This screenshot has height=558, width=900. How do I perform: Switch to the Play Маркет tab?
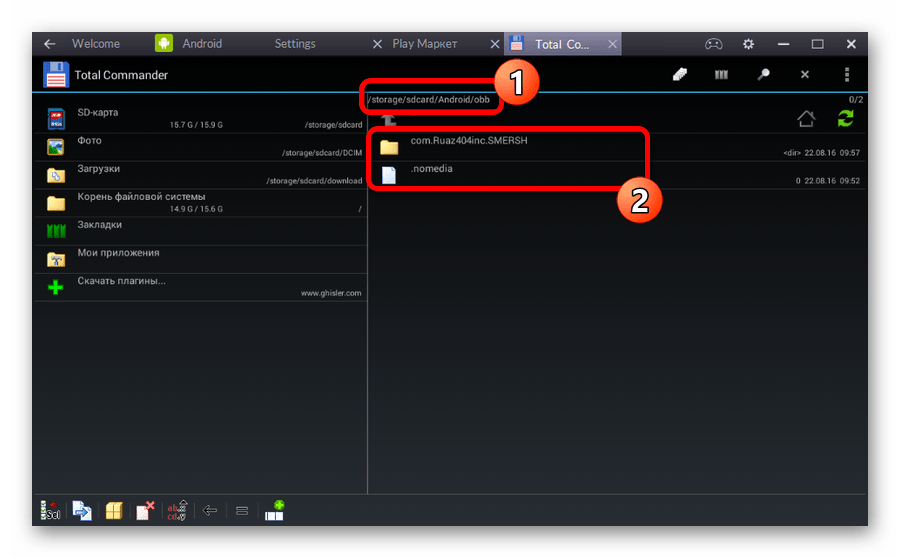point(425,44)
